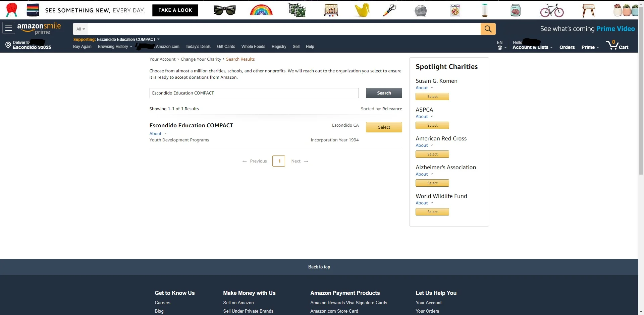The width and height of the screenshot is (644, 315).
Task: Click the language globe icon
Action: pyautogui.click(x=500, y=48)
